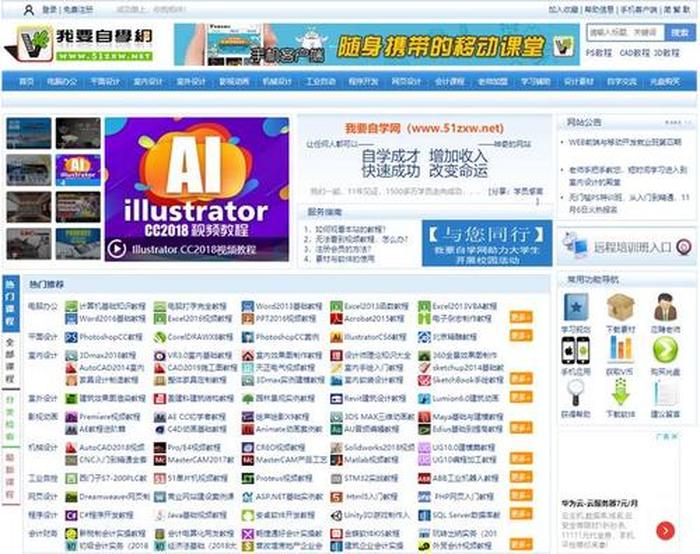The height and width of the screenshot is (554, 700).
Task: Open 光盘购买 in the navigation bar
Action: pos(665,82)
